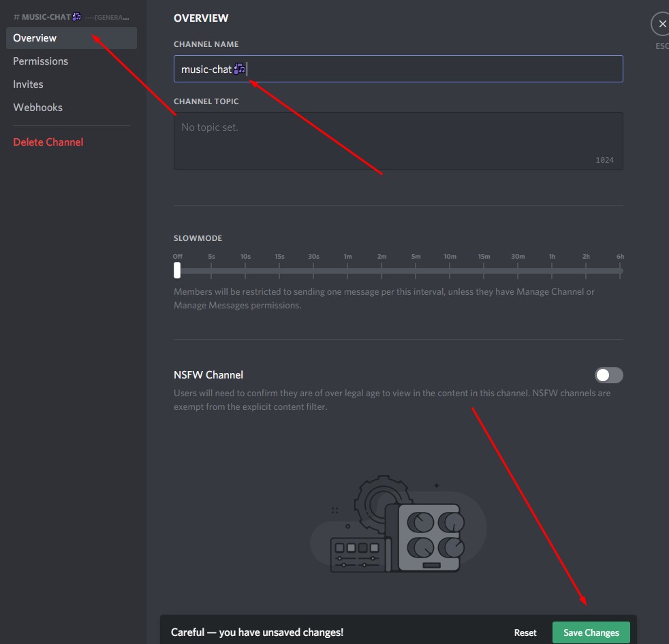Click the slowmode slider handle at Off
Image resolution: width=669 pixels, height=644 pixels.
click(177, 270)
